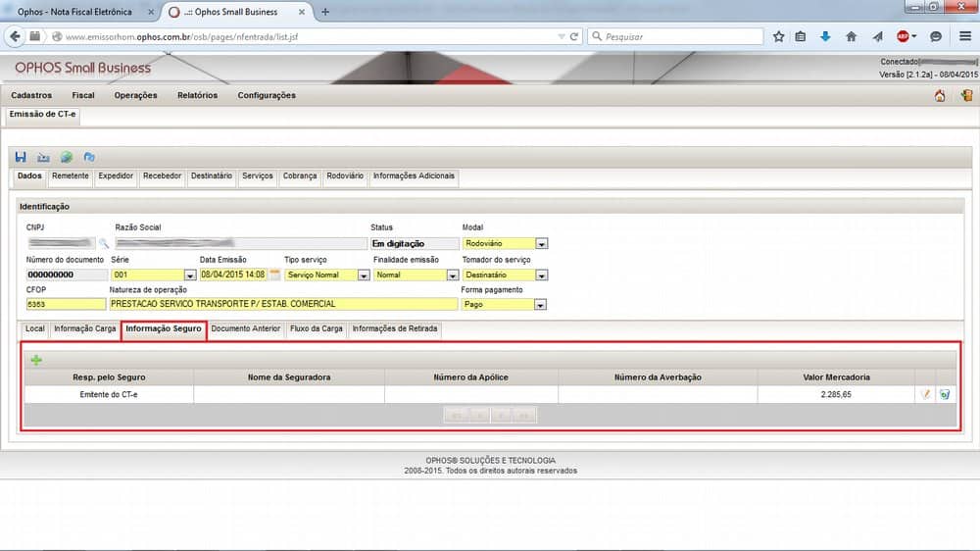Click the browser home icon

click(851, 36)
